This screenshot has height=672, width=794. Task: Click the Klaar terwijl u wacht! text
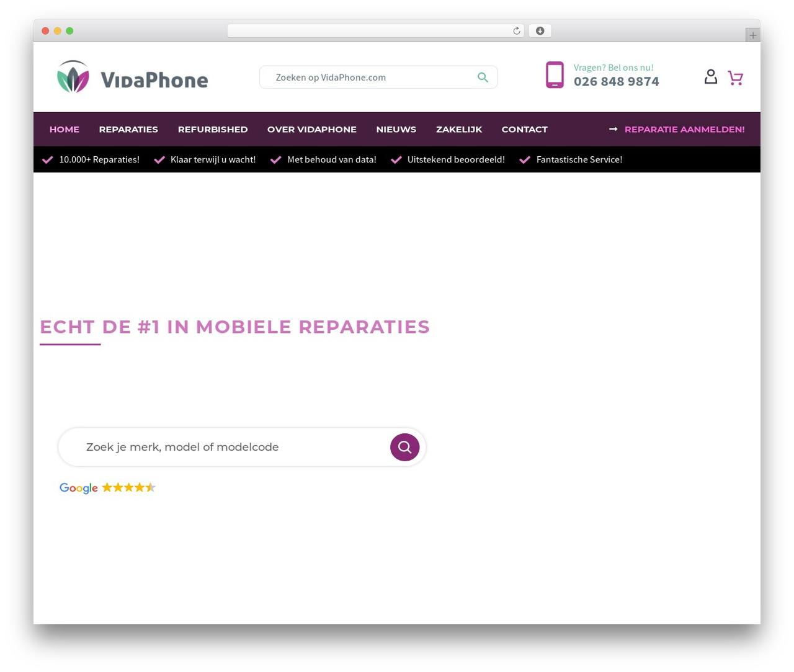213,160
